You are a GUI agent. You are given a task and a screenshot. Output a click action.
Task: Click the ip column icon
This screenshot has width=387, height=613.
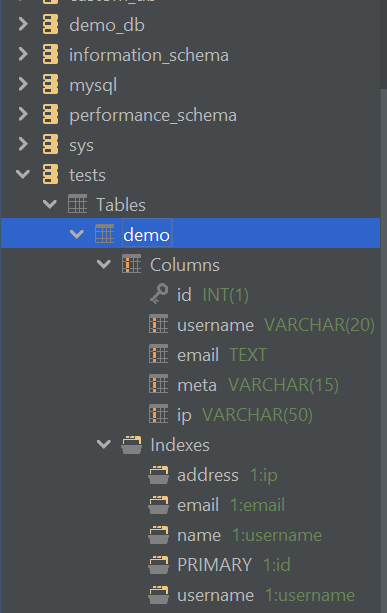tap(158, 414)
